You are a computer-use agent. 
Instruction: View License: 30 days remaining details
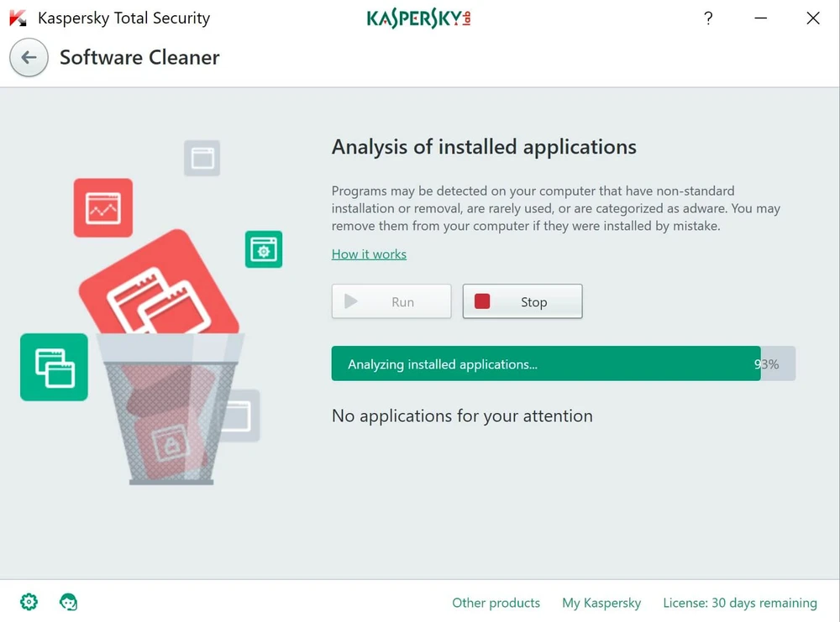(739, 603)
